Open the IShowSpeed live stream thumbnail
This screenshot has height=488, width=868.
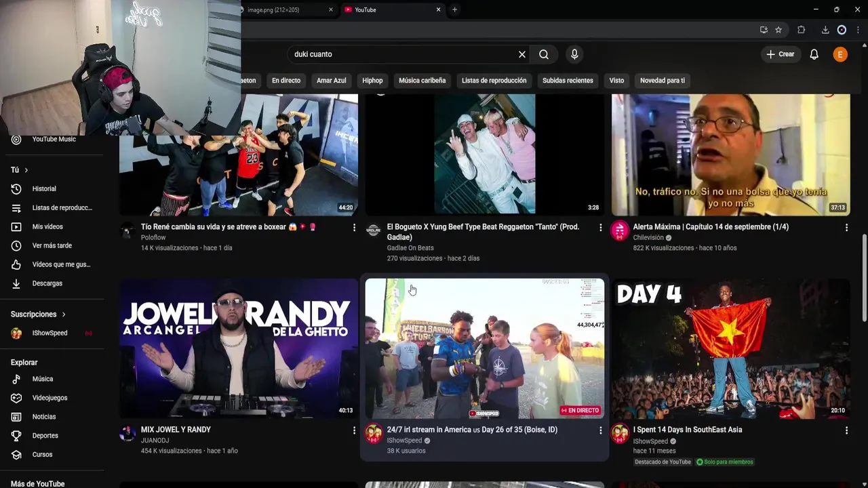[x=484, y=348]
